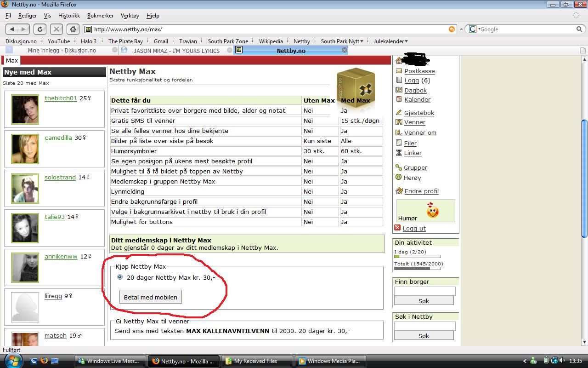Viewport: 588px width, 368px height.
Task: Click the search magnifier icon in Google box
Action: click(x=579, y=29)
